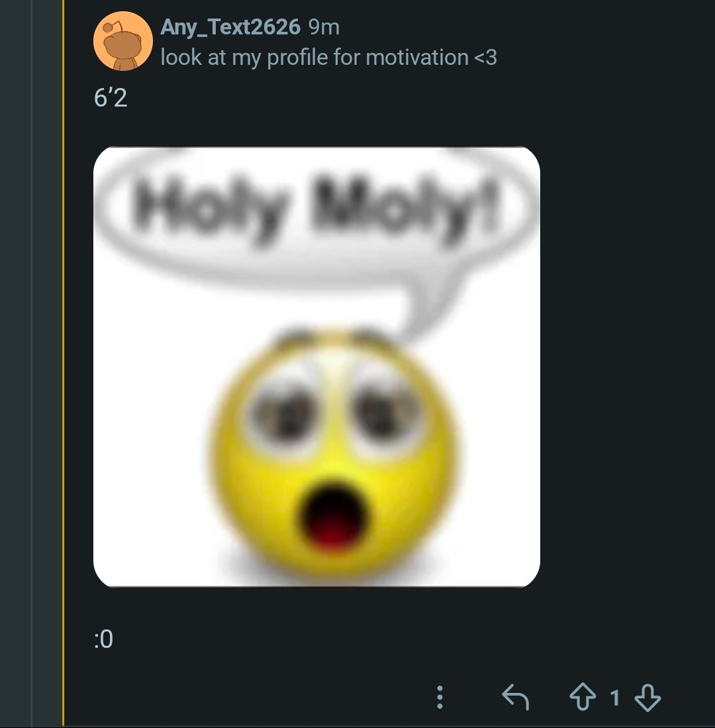This screenshot has width=715, height=728.
Task: Reply to the comment with arrow icon
Action: tap(516, 698)
